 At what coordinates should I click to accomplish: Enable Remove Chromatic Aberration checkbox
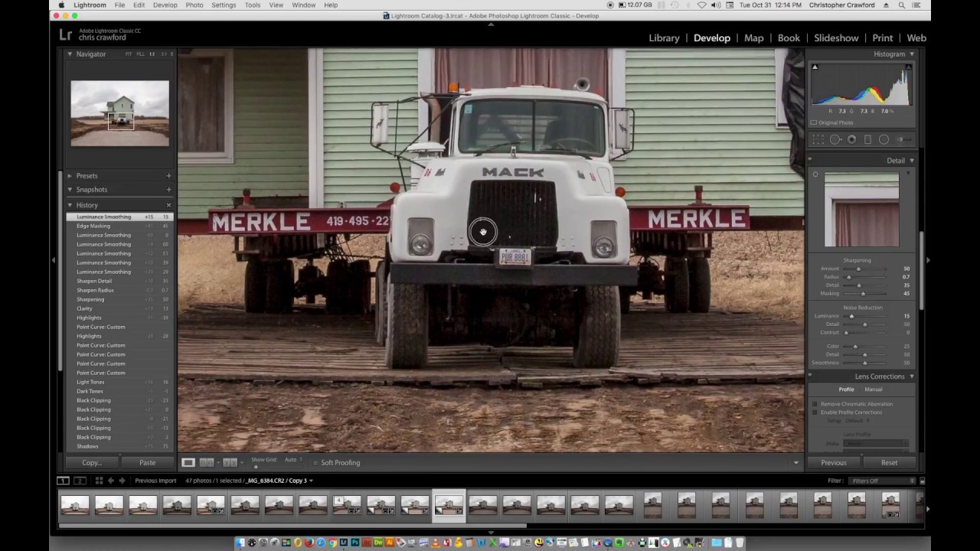(815, 404)
